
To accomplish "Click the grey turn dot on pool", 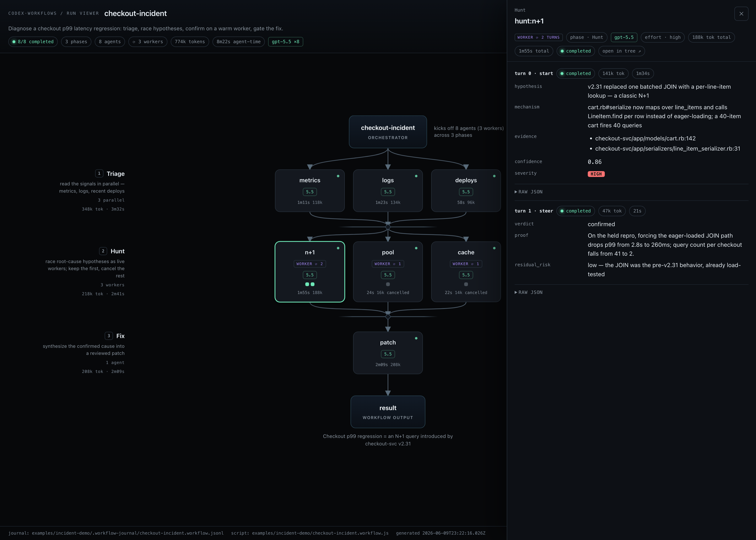I will [388, 284].
